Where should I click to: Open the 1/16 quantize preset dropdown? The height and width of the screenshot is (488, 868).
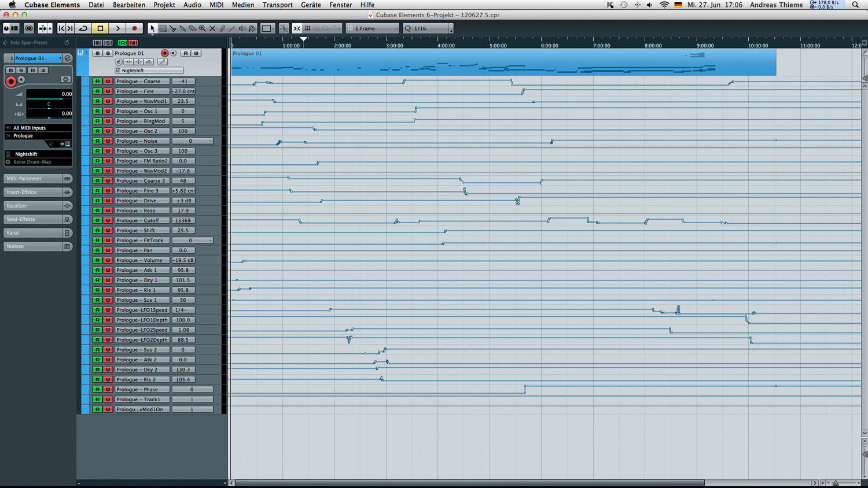[x=428, y=28]
